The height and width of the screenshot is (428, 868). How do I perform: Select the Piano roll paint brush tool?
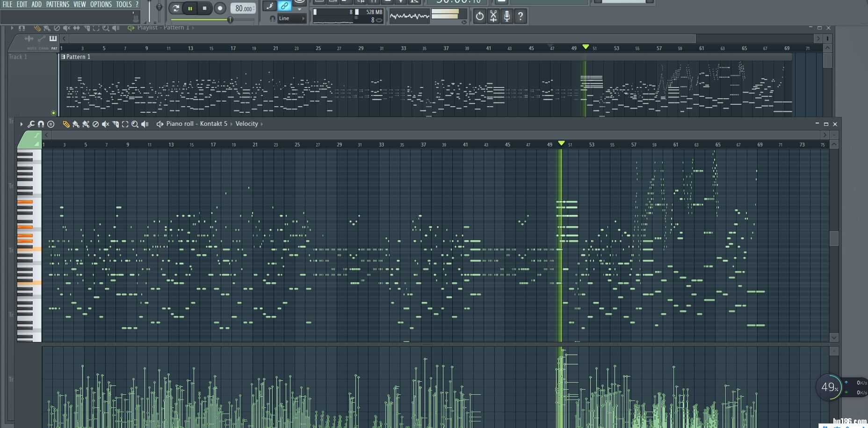(x=76, y=124)
